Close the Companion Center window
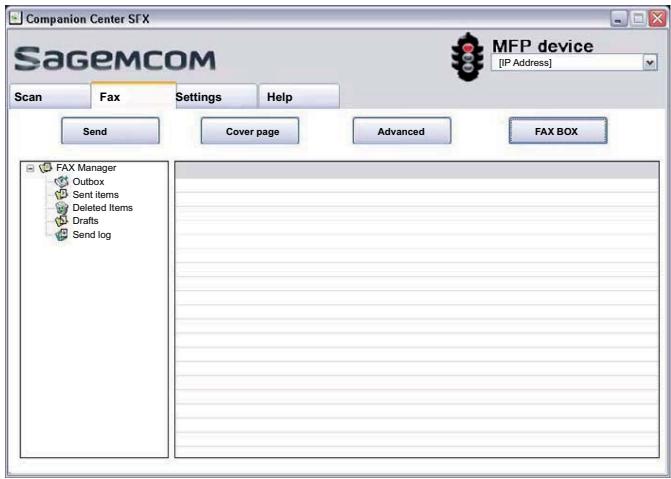This screenshot has height=479, width=671. tap(657, 19)
